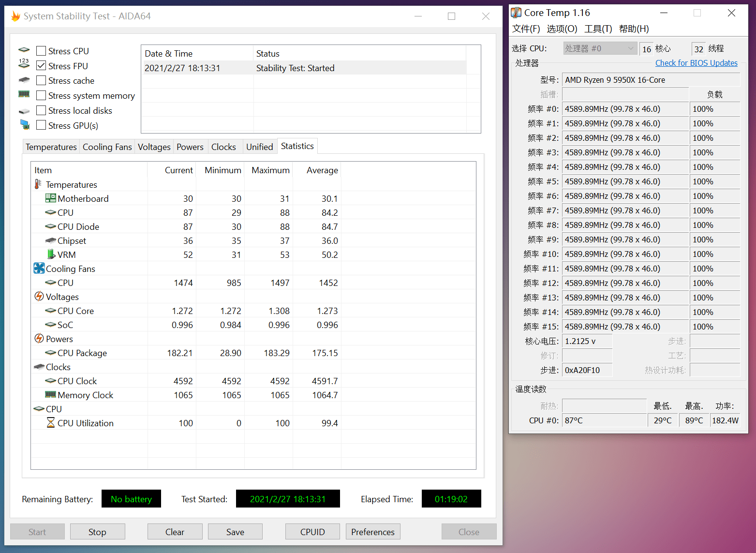Click the Stop button
The image size is (756, 553).
click(x=97, y=532)
